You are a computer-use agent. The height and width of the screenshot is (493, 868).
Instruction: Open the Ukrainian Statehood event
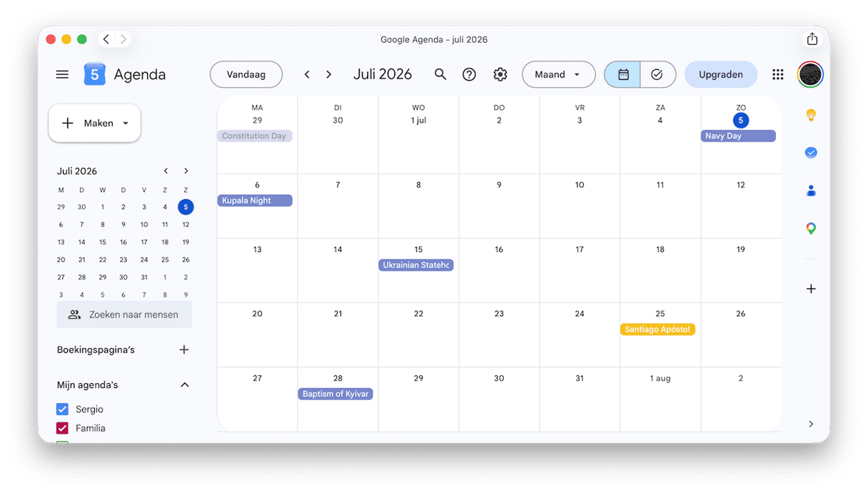tap(416, 265)
